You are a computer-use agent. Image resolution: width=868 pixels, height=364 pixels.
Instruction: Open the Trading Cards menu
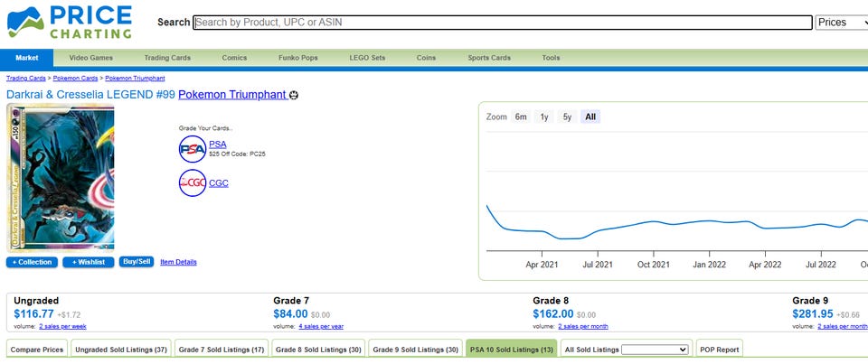[x=167, y=58]
